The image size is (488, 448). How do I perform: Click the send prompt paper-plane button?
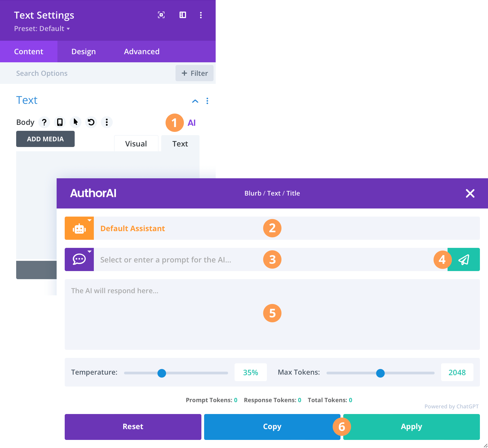coord(464,259)
